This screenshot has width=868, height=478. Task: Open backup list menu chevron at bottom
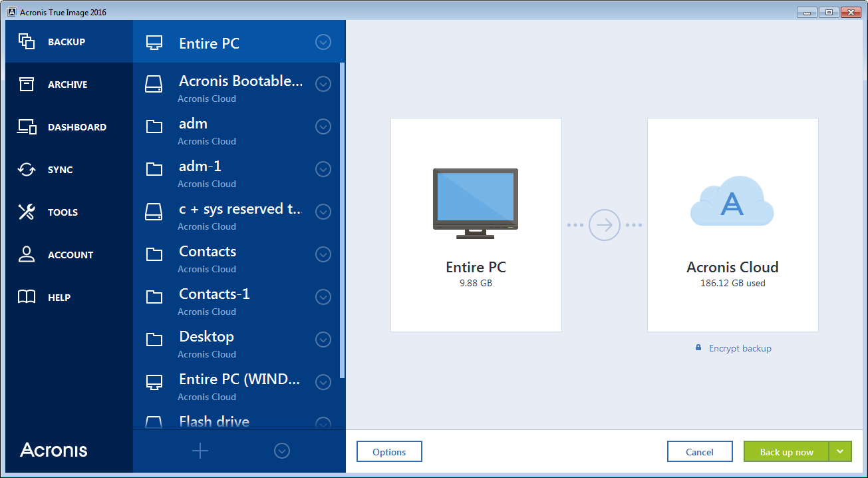[x=282, y=451]
